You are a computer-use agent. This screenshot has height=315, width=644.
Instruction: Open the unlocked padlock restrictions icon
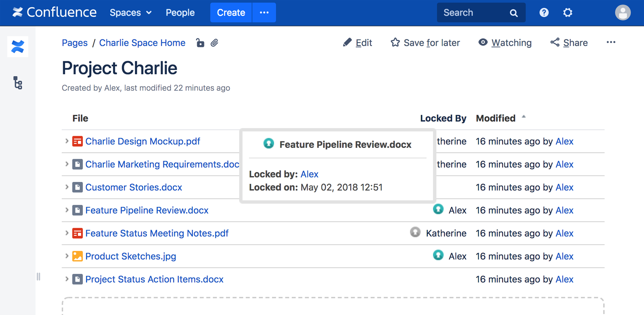point(200,43)
